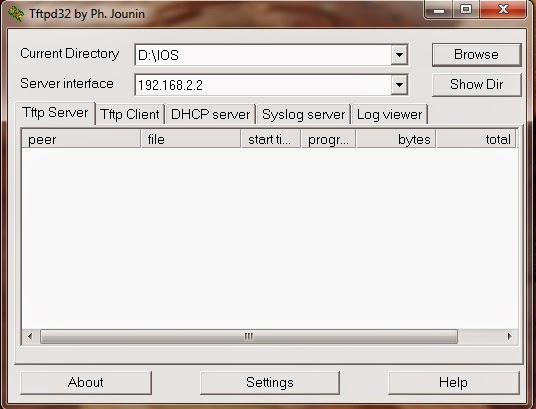
Task: Switch to the Tftp Client tab
Action: click(x=130, y=114)
